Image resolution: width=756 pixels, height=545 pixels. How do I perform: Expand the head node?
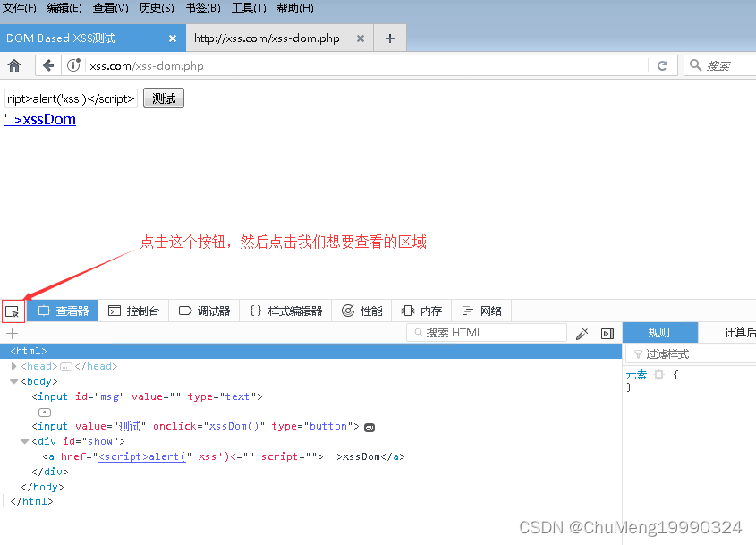(13, 366)
